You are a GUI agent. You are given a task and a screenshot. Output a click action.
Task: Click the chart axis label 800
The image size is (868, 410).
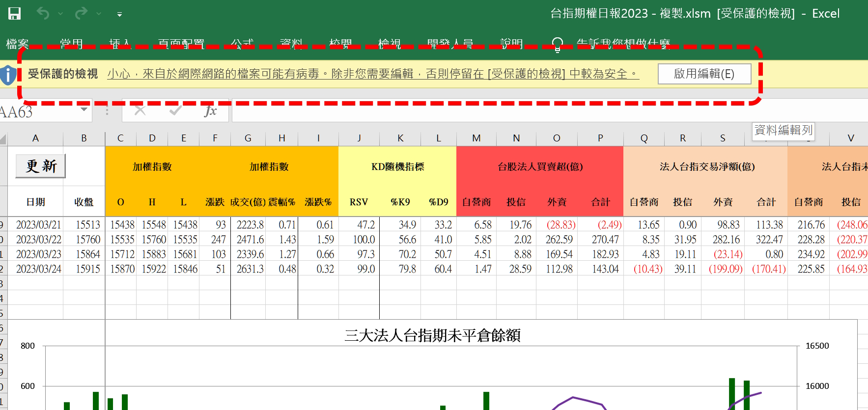pos(28,346)
